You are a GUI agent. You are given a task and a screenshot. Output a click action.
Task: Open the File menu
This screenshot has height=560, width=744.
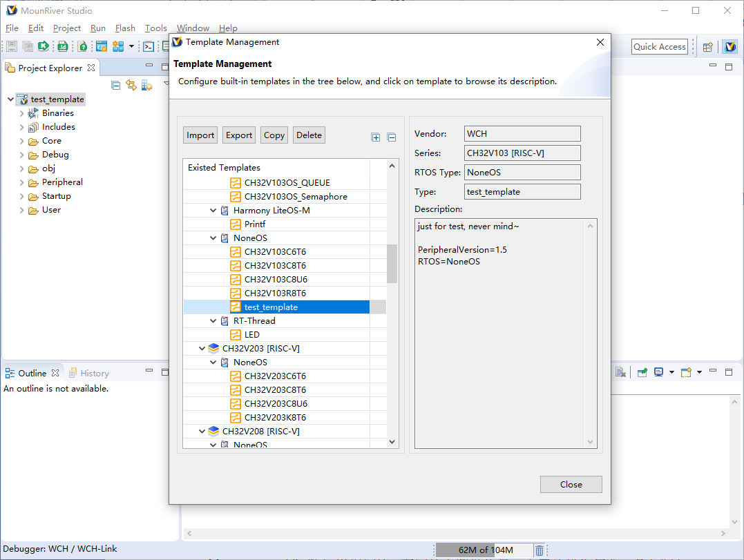coord(12,28)
